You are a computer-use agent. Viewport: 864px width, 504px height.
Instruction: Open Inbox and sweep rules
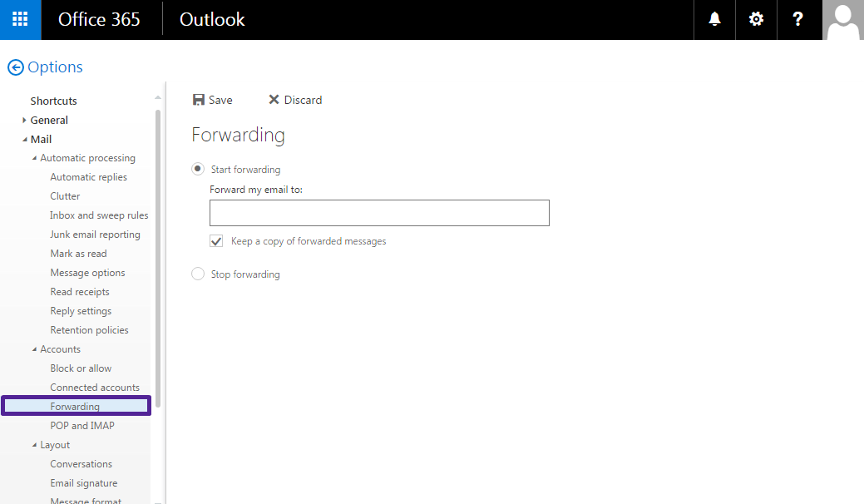pyautogui.click(x=99, y=215)
